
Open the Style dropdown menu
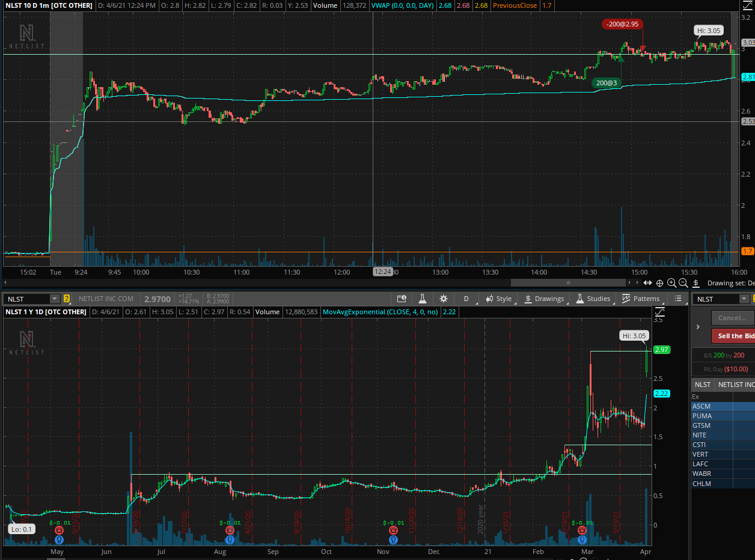click(x=499, y=299)
